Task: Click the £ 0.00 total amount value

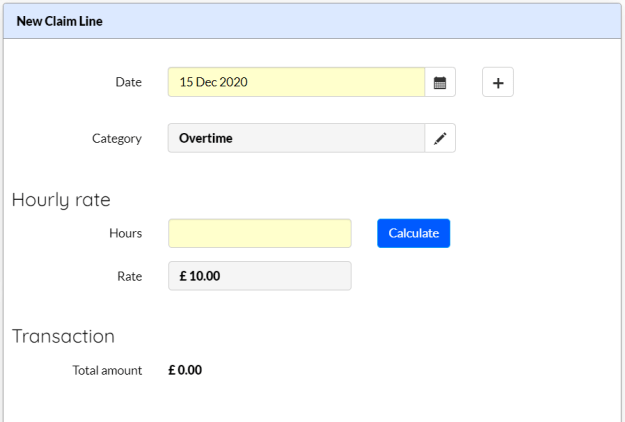Action: pyautogui.click(x=185, y=370)
